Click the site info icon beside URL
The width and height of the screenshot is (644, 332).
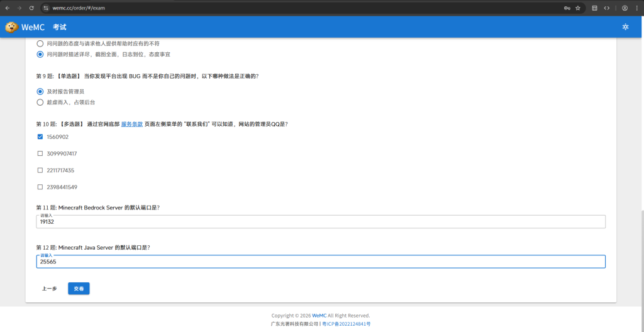46,8
